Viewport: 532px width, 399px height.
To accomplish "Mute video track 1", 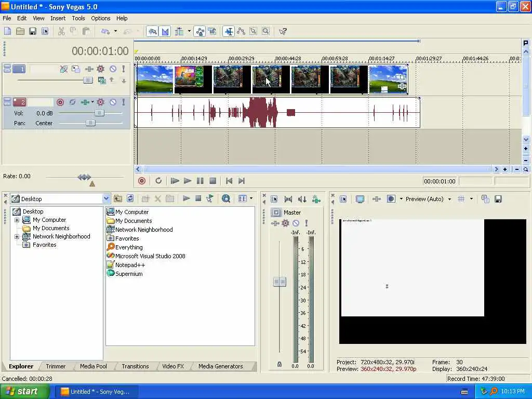I will coord(113,69).
